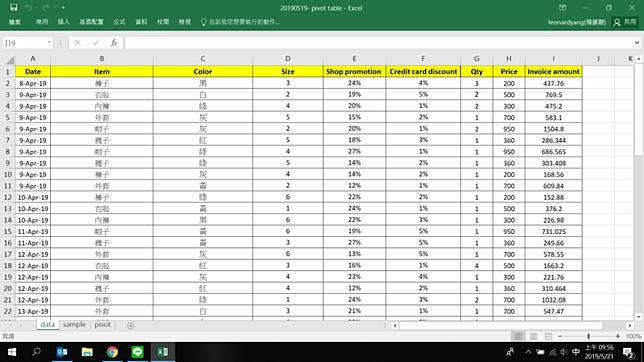This screenshot has height=362, width=644.
Task: Open the Insert ribbon tab (third tab)
Action: (64, 22)
